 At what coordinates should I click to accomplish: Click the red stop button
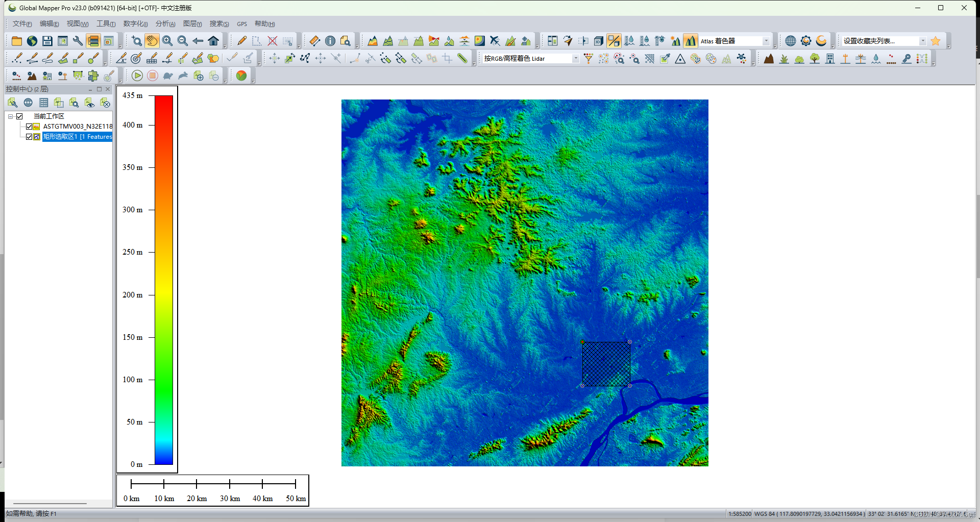click(153, 76)
